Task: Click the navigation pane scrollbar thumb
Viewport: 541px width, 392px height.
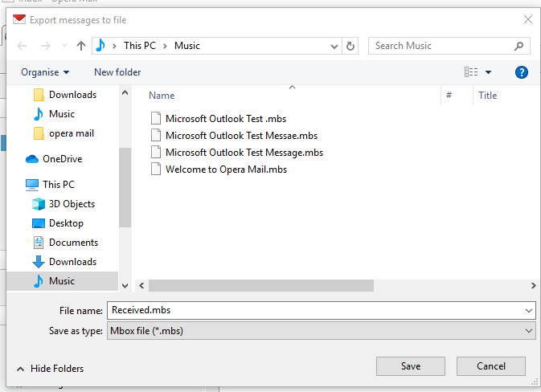Action: [x=125, y=187]
